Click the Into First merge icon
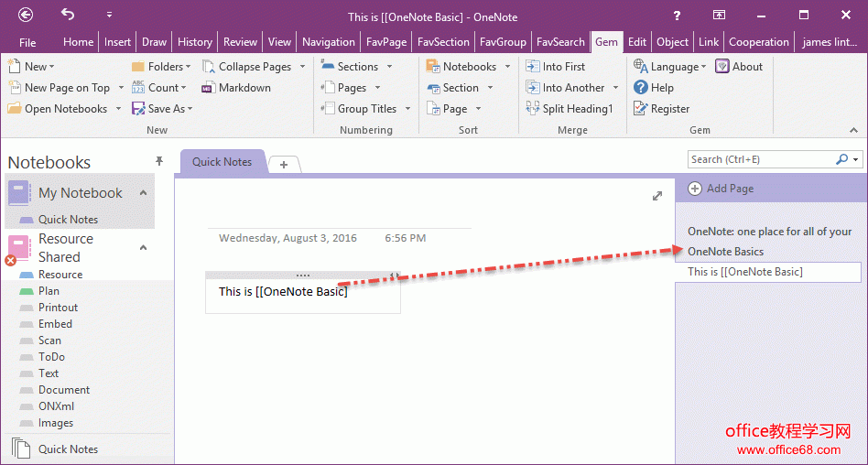The width and height of the screenshot is (868, 465). pyautogui.click(x=533, y=67)
